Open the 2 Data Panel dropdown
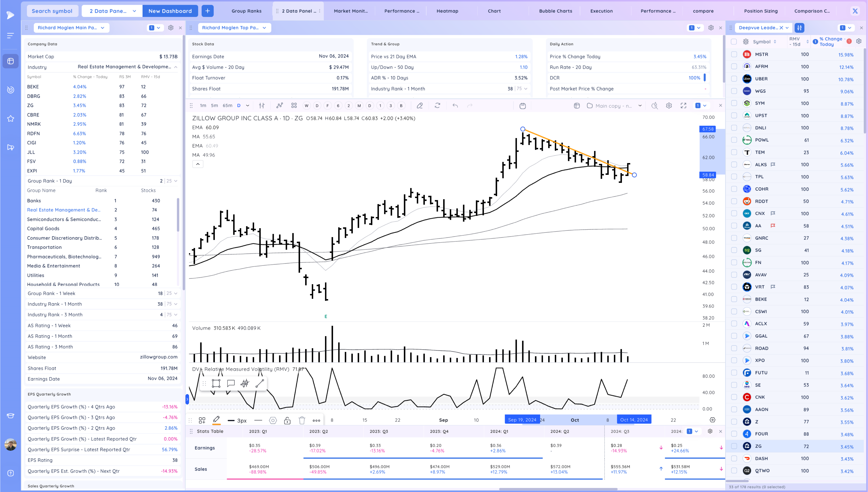This screenshot has height=492, width=868. [x=112, y=11]
